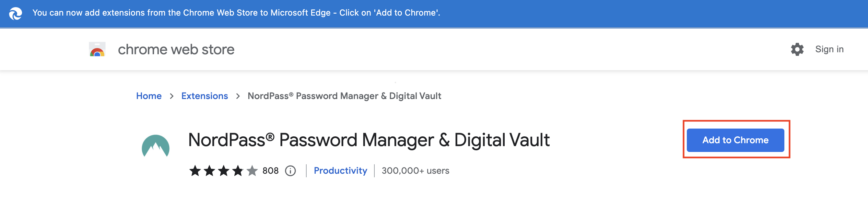
Task: Open the Productivity category link
Action: point(340,170)
